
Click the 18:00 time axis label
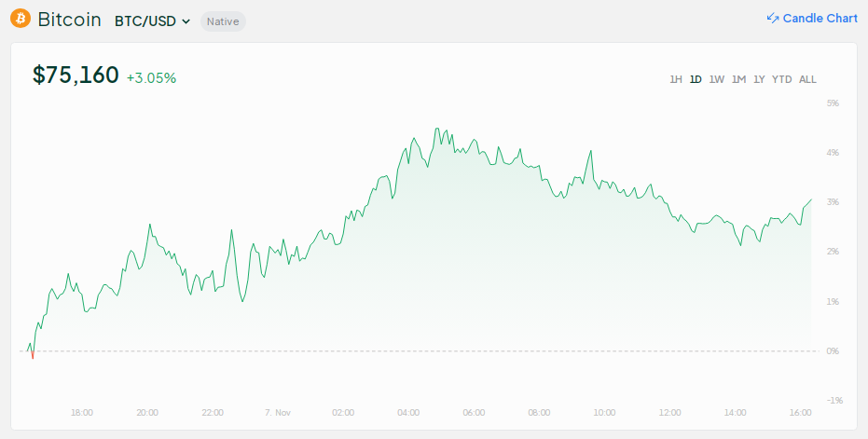pyautogui.click(x=82, y=412)
